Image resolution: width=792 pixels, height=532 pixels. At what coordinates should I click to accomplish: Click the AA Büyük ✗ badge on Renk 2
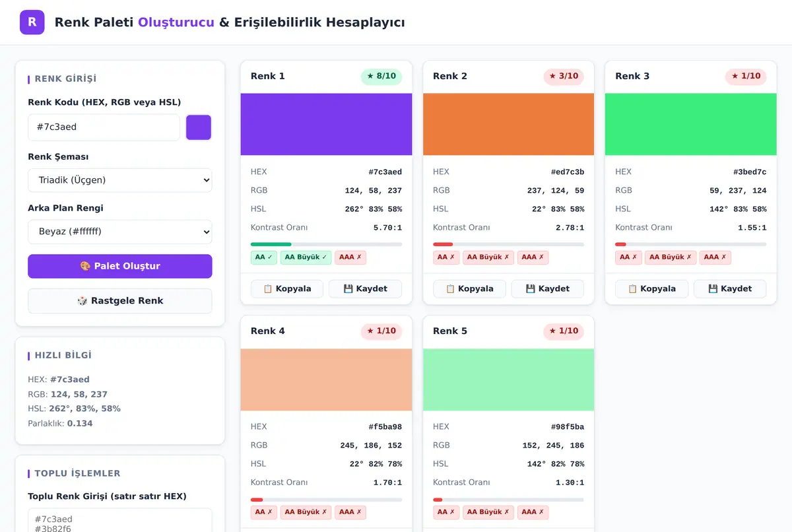tap(488, 257)
